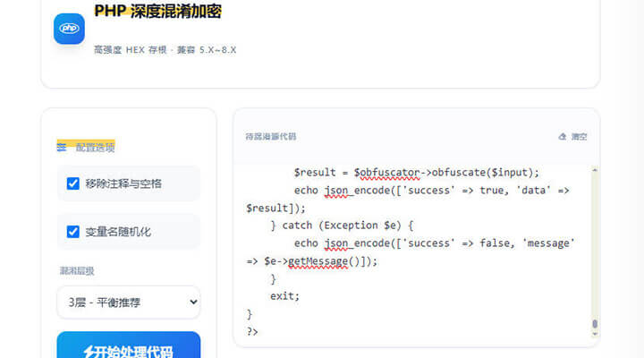Click the 变量名随机化 option label
Image resolution: width=644 pixels, height=358 pixels.
(x=118, y=232)
